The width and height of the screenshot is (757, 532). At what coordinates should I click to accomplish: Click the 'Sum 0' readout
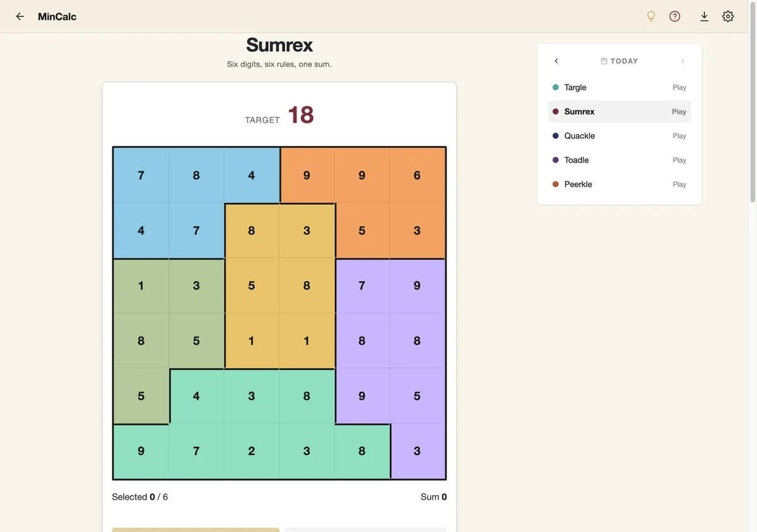[434, 497]
